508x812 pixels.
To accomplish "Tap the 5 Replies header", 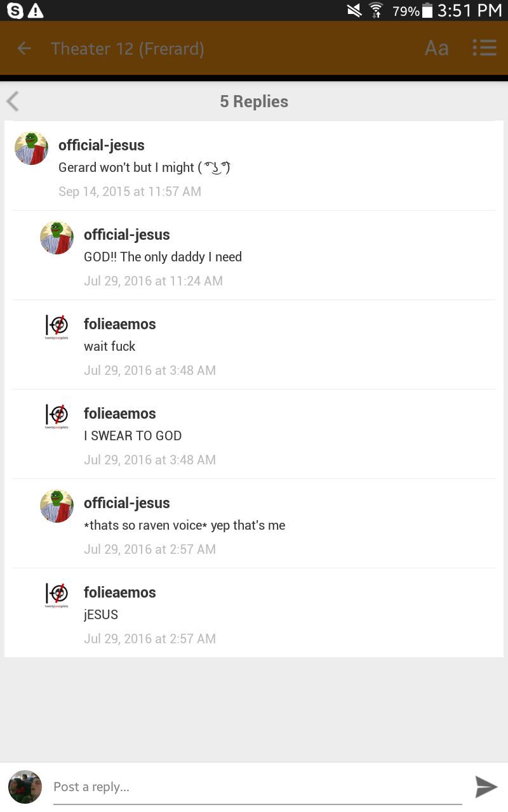I will click(x=254, y=101).
